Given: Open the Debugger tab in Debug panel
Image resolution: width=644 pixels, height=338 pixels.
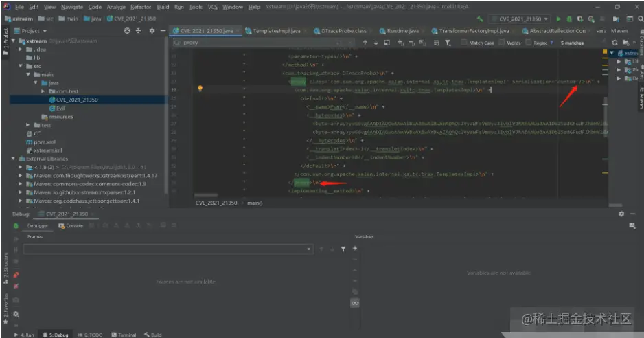Looking at the screenshot, I should point(37,226).
